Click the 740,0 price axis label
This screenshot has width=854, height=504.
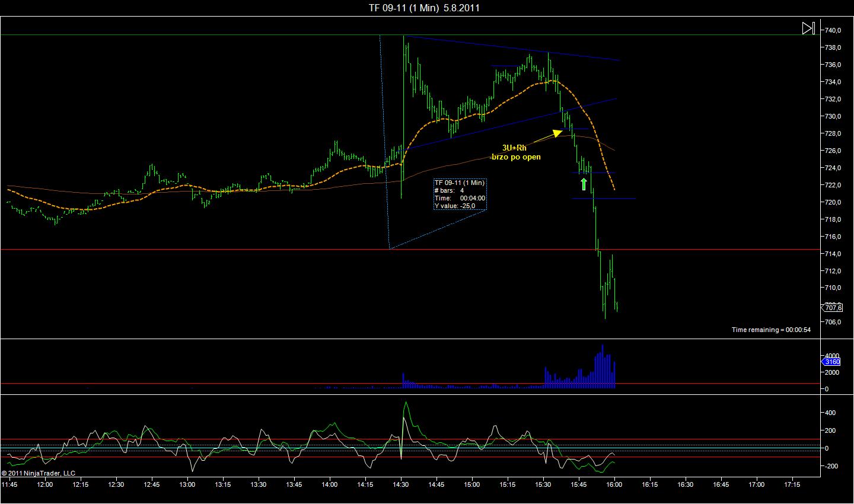pyautogui.click(x=833, y=30)
